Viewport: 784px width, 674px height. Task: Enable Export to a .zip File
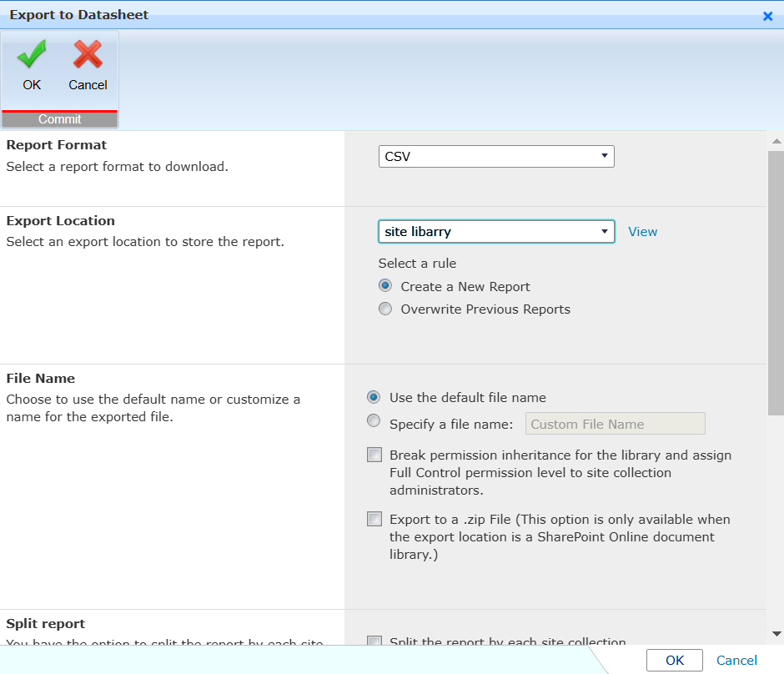click(x=374, y=518)
